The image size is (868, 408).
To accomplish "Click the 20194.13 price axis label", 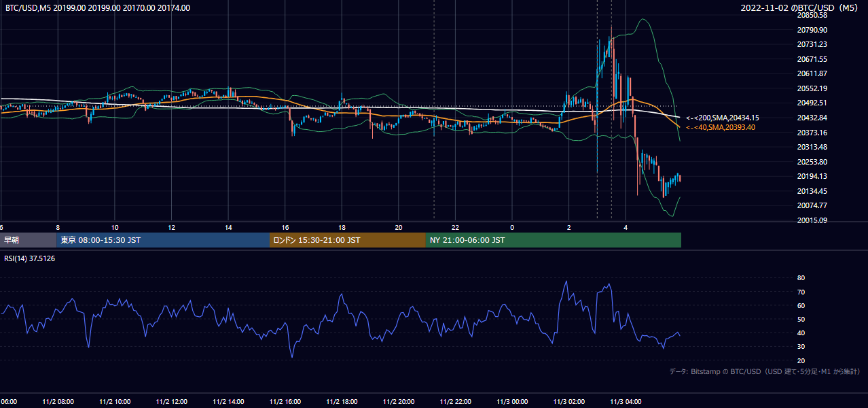I will (812, 176).
